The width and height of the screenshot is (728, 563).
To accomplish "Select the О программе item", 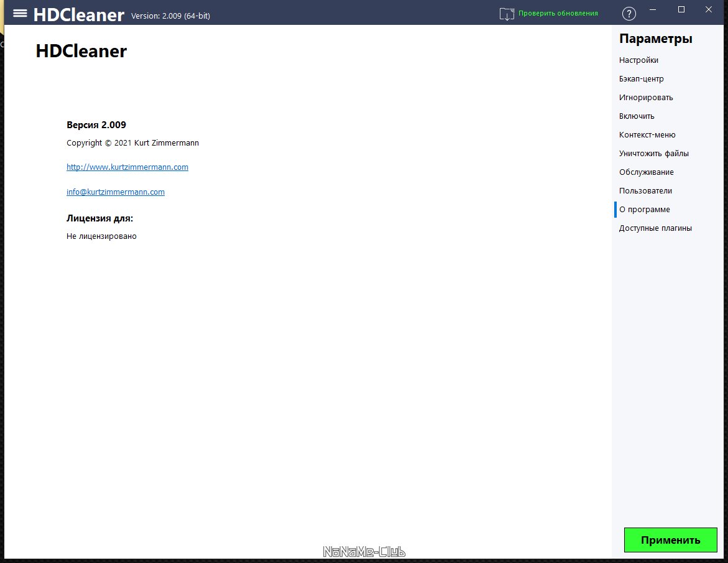I will (x=644, y=210).
